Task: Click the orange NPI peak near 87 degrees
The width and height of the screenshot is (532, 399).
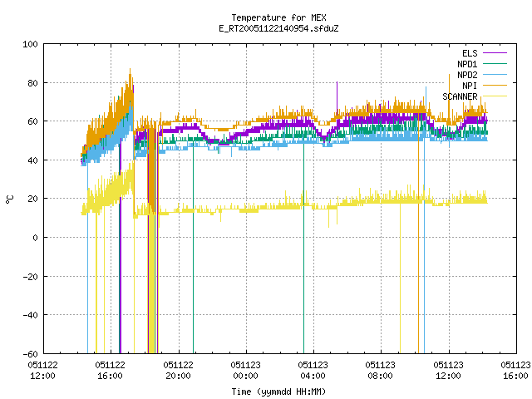Action: point(130,73)
